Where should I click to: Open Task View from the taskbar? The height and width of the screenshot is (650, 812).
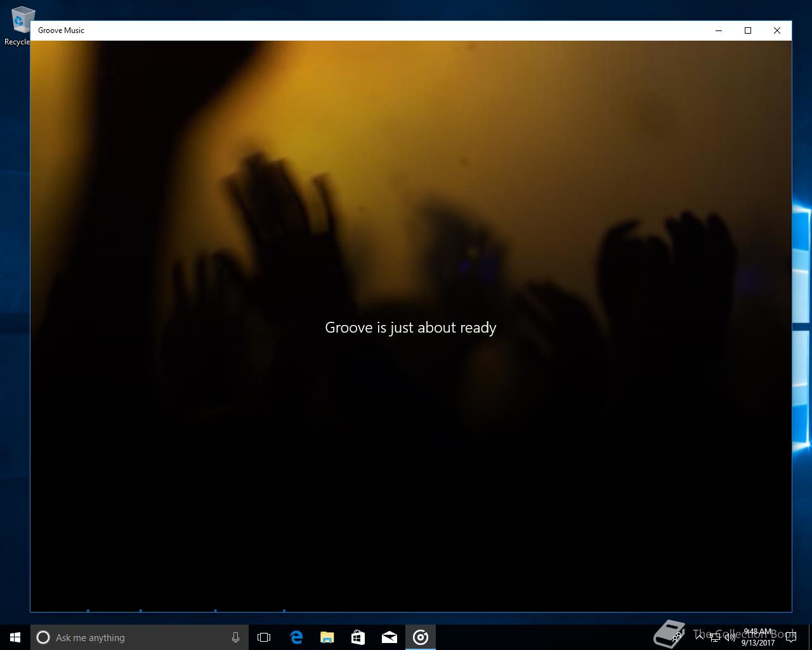(x=264, y=637)
